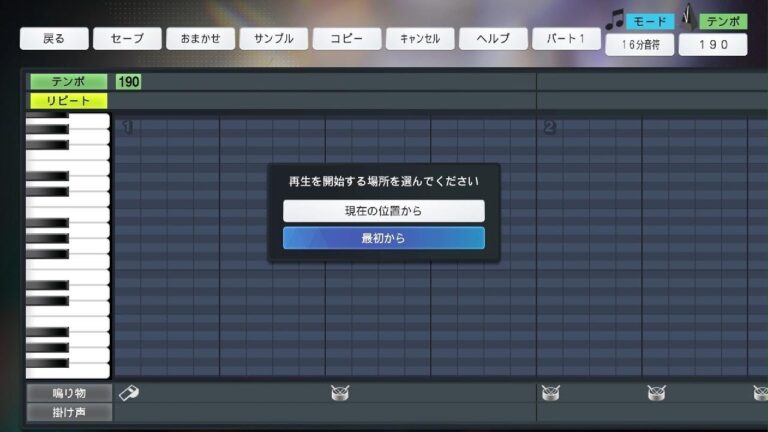Select the 掛け声 row label
The image size is (768, 432).
point(68,412)
